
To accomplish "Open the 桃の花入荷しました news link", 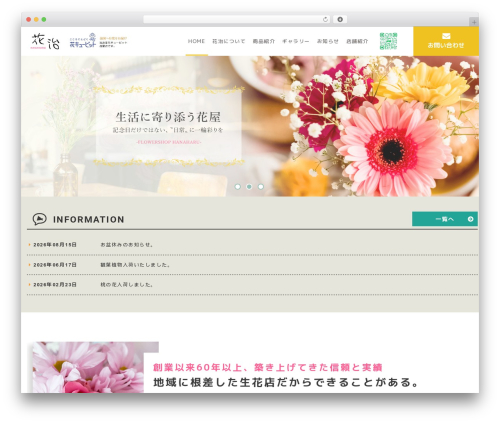I will pyautogui.click(x=127, y=285).
